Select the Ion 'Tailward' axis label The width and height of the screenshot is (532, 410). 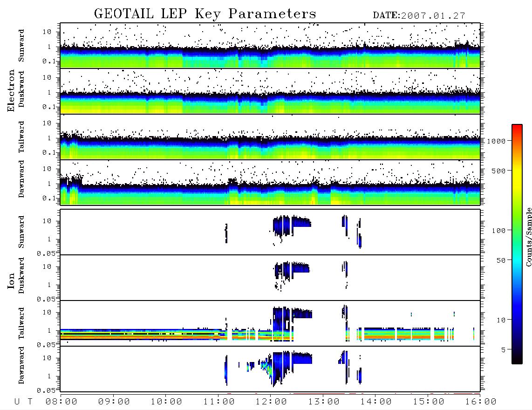click(21, 323)
